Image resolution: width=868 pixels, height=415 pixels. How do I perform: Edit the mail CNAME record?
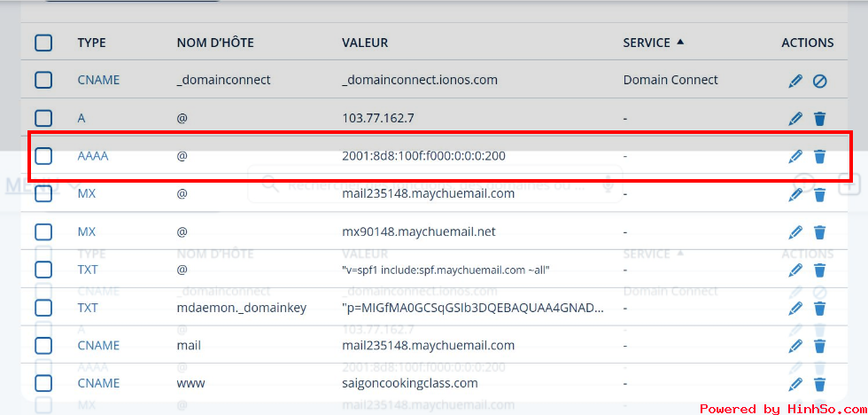click(795, 346)
